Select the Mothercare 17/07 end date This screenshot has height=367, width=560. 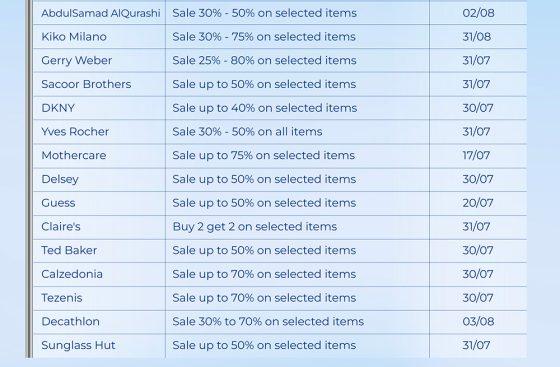476,155
